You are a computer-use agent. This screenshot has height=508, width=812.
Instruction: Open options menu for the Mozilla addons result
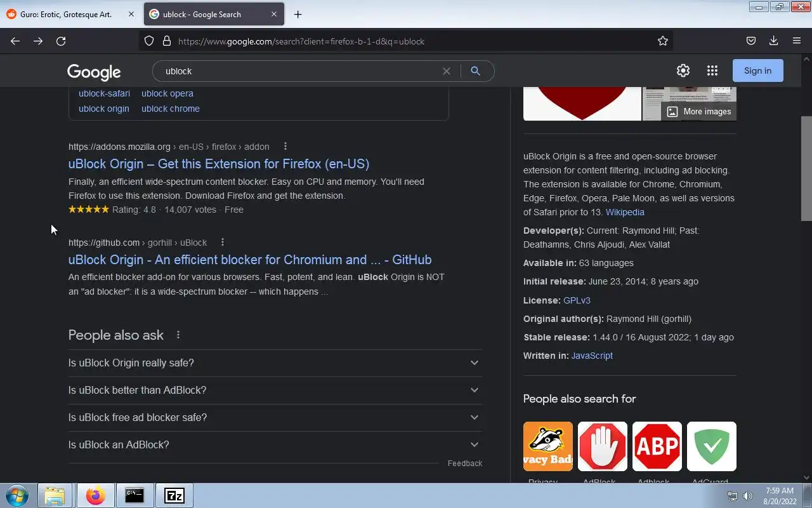pyautogui.click(x=285, y=147)
